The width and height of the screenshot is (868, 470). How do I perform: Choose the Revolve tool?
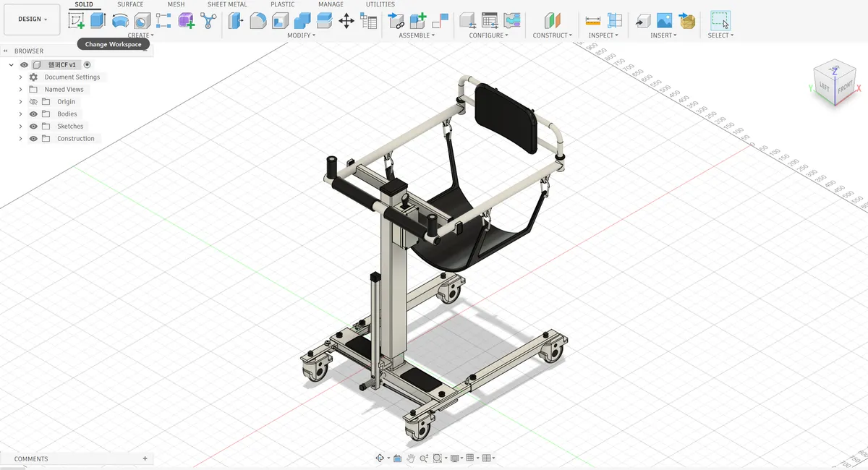120,21
